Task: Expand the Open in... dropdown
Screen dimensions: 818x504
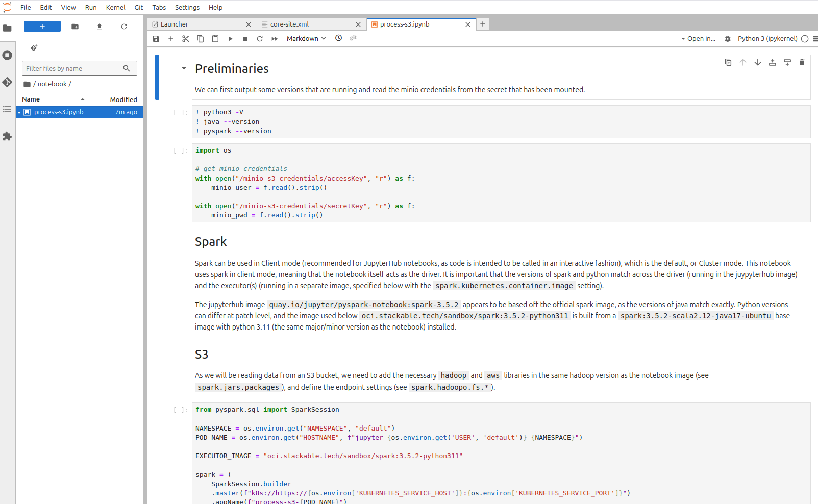Action: point(698,39)
